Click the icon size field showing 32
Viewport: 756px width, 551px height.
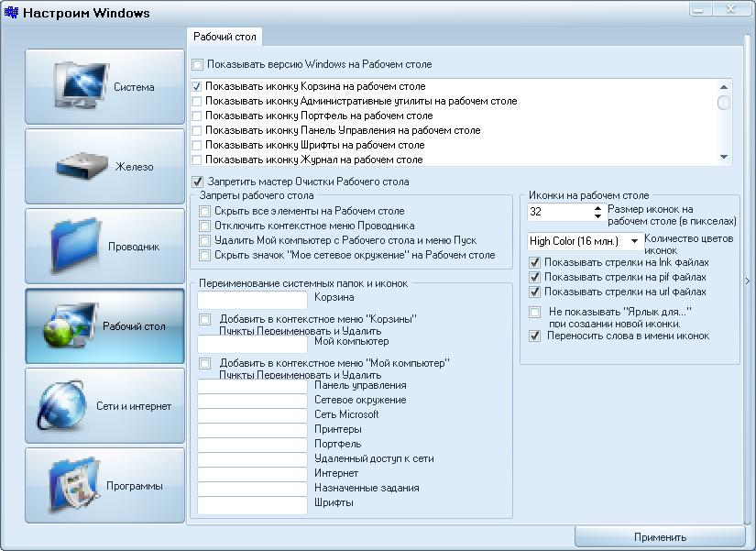560,212
